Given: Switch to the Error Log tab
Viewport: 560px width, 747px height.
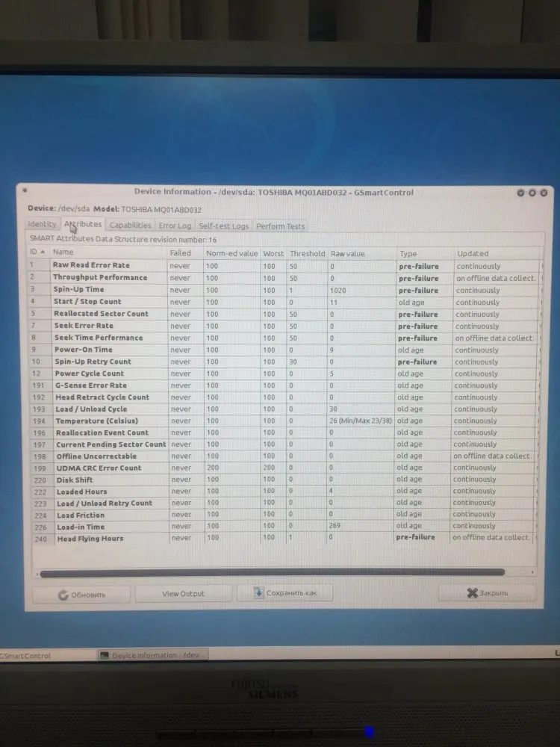Looking at the screenshot, I should [x=175, y=226].
